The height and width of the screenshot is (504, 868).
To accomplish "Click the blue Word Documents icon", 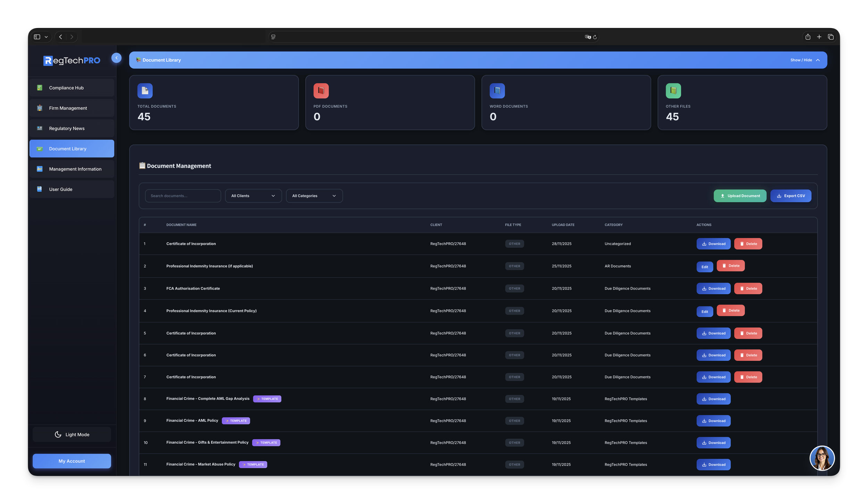I will 497,91.
